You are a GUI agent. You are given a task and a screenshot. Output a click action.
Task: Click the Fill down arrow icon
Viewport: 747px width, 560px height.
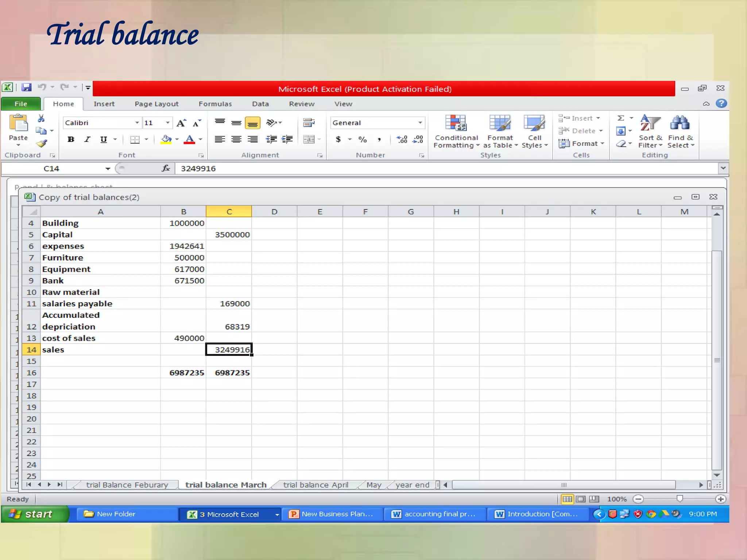(x=621, y=131)
